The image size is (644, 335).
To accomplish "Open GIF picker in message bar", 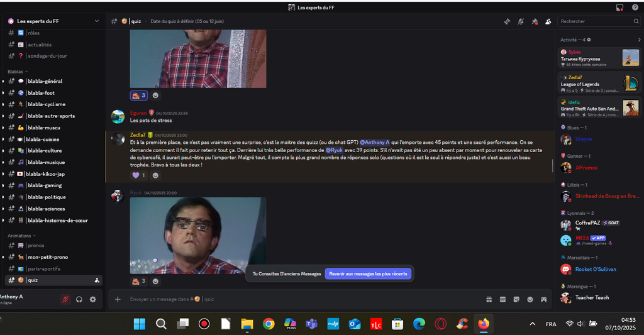I will point(502,299).
